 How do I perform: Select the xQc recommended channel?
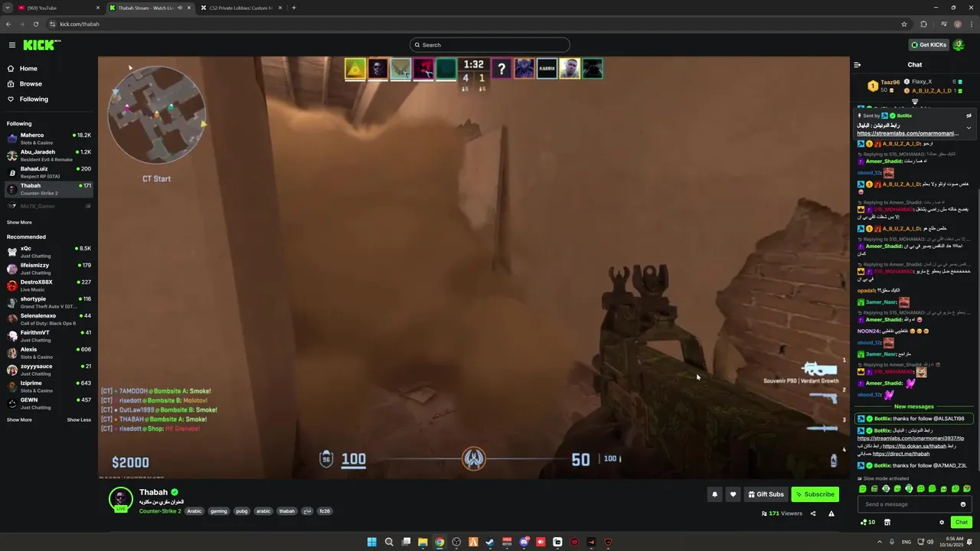click(x=47, y=252)
